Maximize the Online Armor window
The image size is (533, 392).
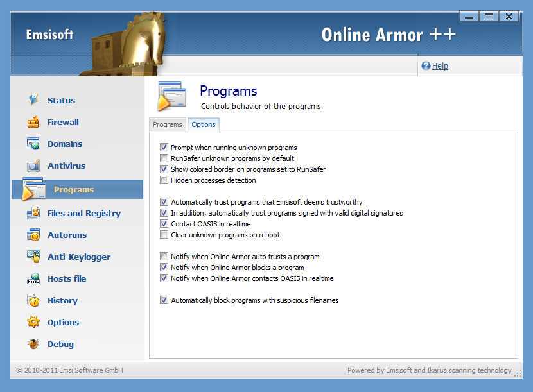(x=489, y=16)
